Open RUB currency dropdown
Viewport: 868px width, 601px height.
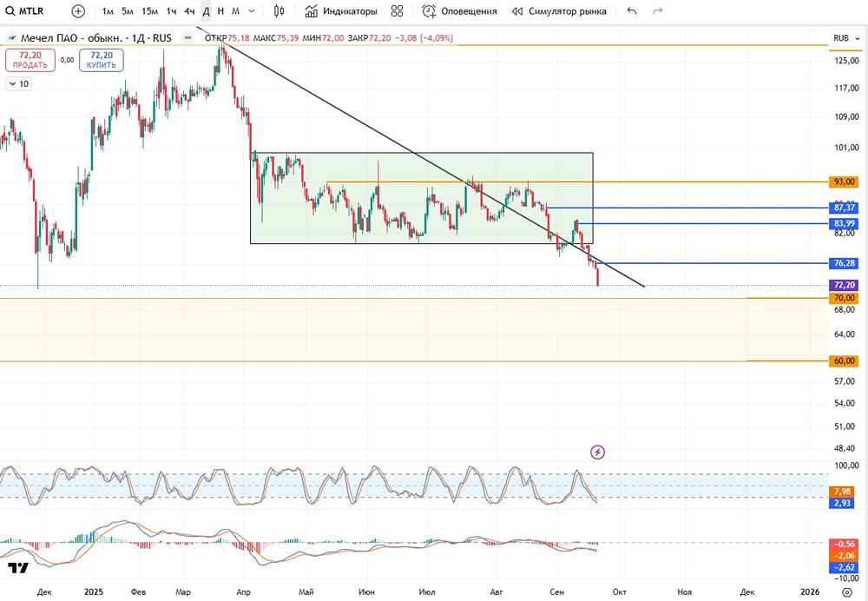tap(846, 38)
